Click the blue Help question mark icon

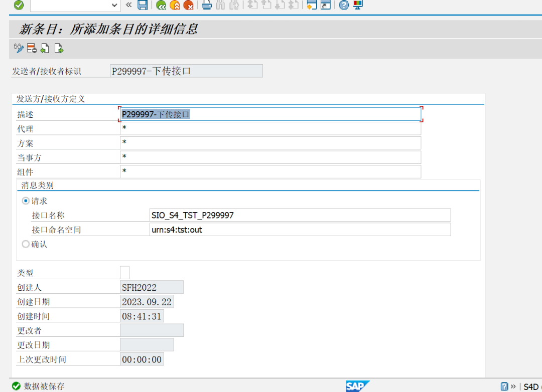[x=344, y=5]
